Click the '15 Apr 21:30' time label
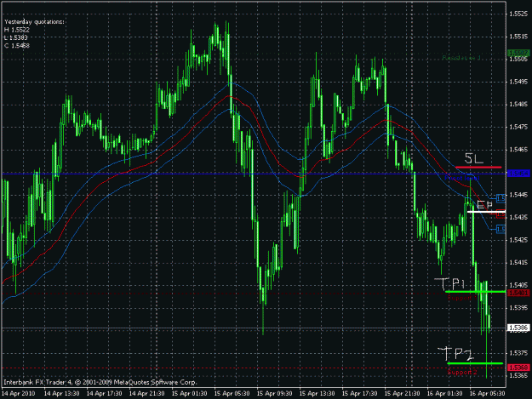 [x=402, y=394]
